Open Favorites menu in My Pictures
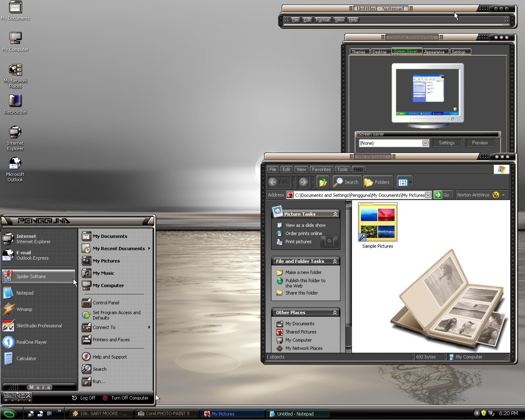This screenshot has width=525, height=420. coord(321,169)
